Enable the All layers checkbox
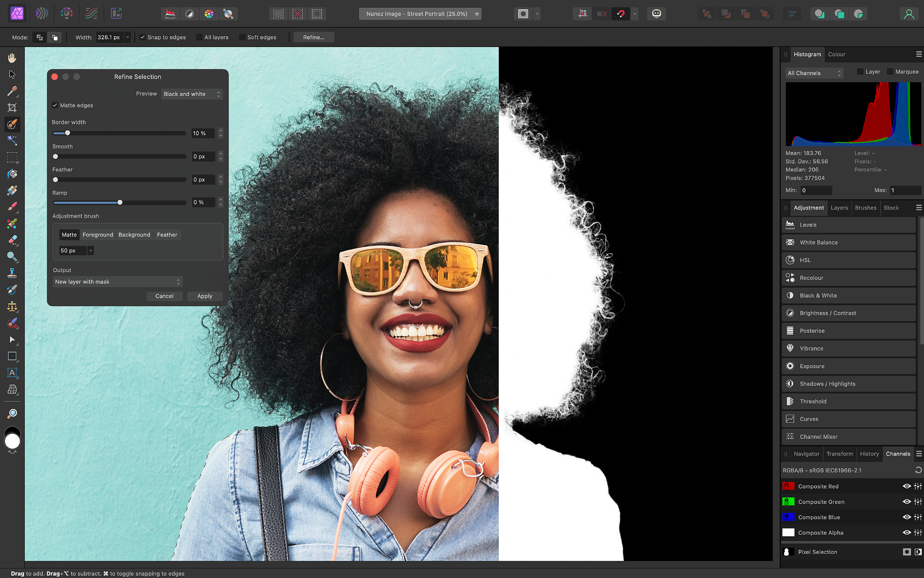Screen dimensions: 924x578 [x=199, y=37]
